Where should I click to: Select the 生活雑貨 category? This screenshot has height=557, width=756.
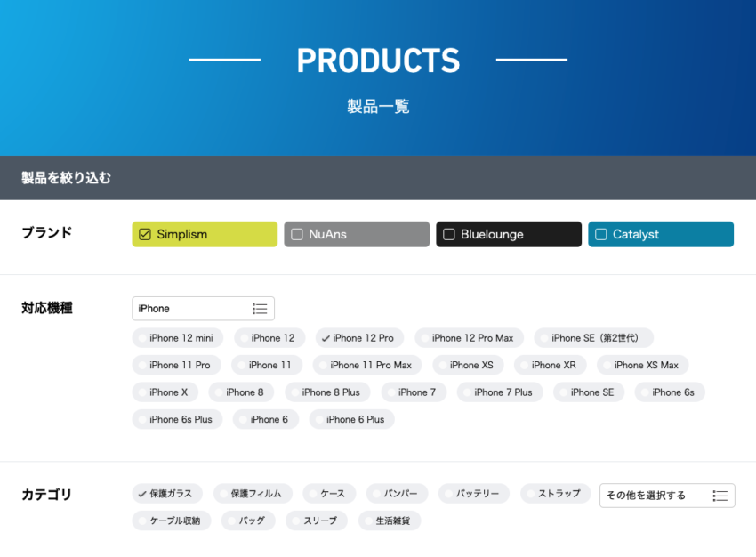[390, 521]
